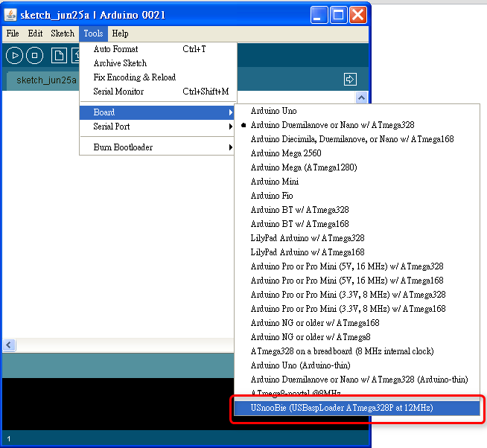
Task: Click the Stop toolbar icon
Action: (x=34, y=56)
